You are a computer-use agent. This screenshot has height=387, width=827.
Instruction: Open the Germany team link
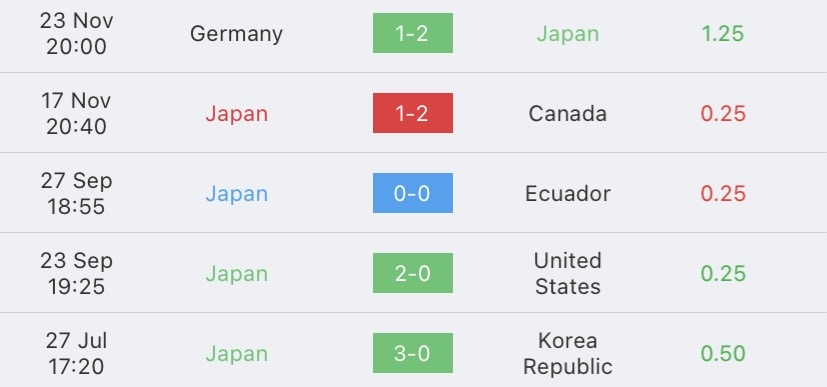pos(236,34)
